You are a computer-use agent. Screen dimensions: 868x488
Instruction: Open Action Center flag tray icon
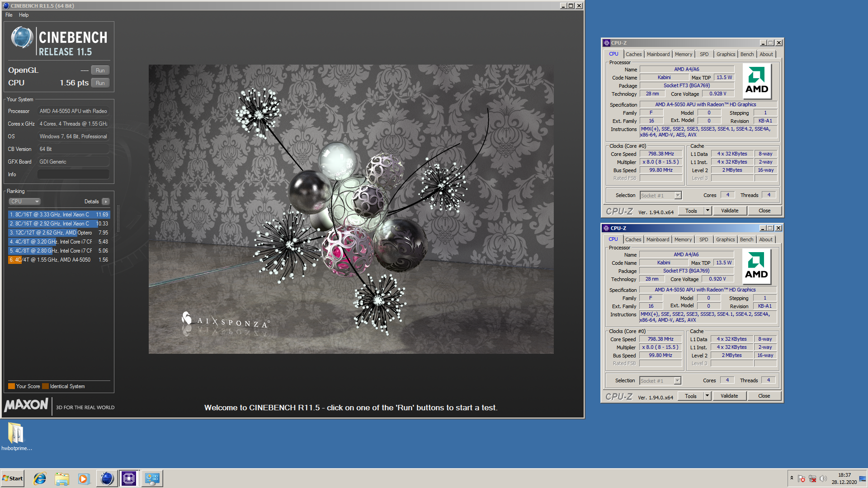[802, 479]
